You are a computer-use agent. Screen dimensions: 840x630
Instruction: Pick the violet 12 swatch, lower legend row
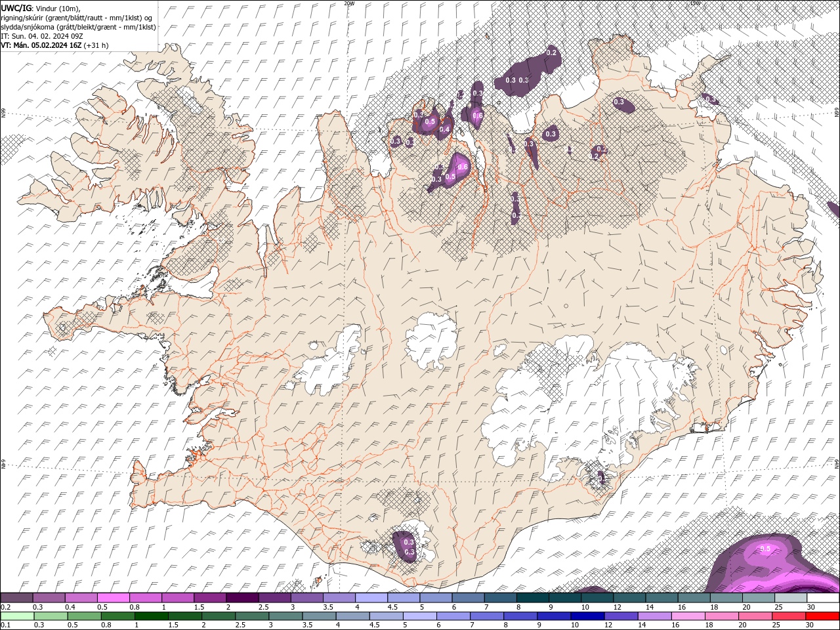pyautogui.click(x=620, y=616)
